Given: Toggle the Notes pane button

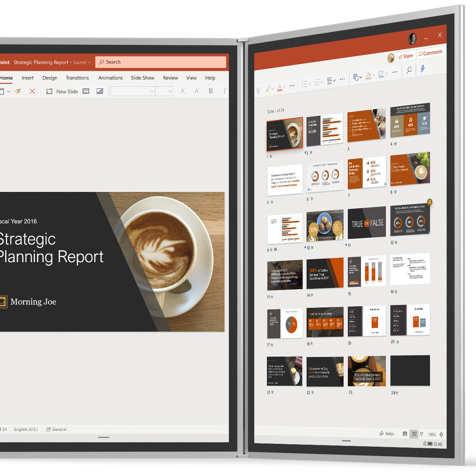Looking at the screenshot, I should pos(387,434).
